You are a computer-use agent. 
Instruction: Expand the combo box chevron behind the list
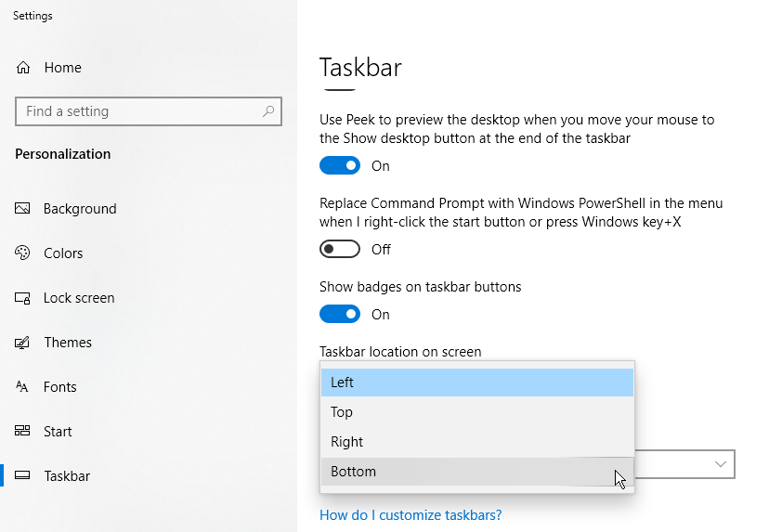[x=720, y=464]
